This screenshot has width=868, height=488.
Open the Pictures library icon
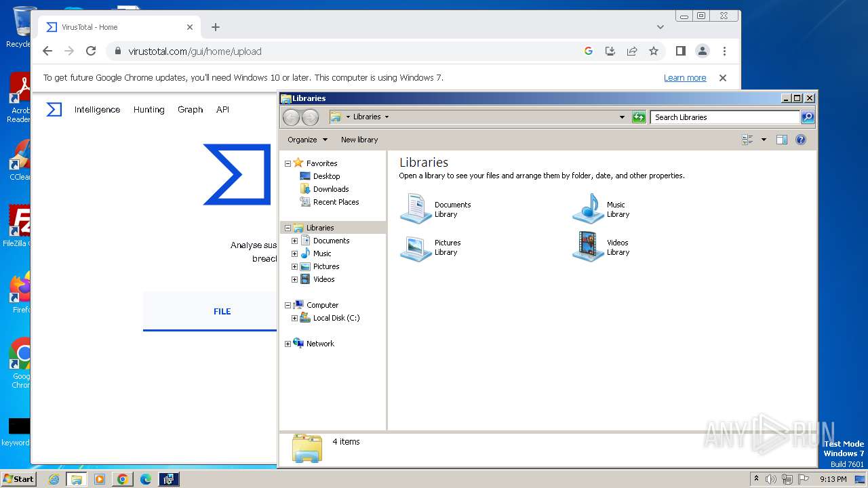tap(416, 247)
